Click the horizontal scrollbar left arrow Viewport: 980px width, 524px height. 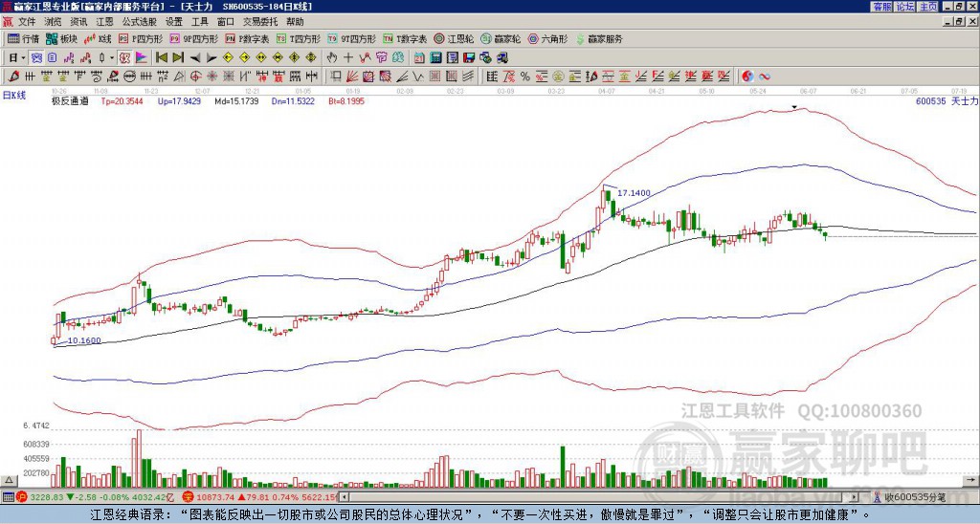[x=343, y=497]
